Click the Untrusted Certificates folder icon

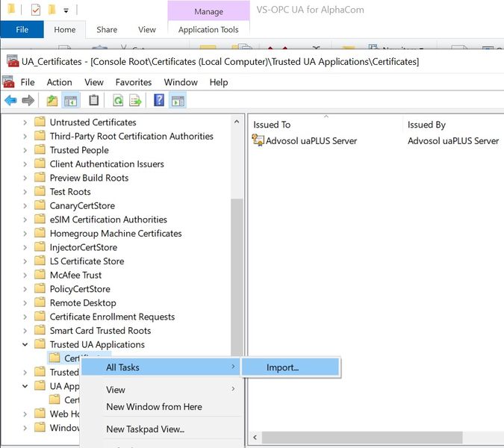tap(40, 122)
